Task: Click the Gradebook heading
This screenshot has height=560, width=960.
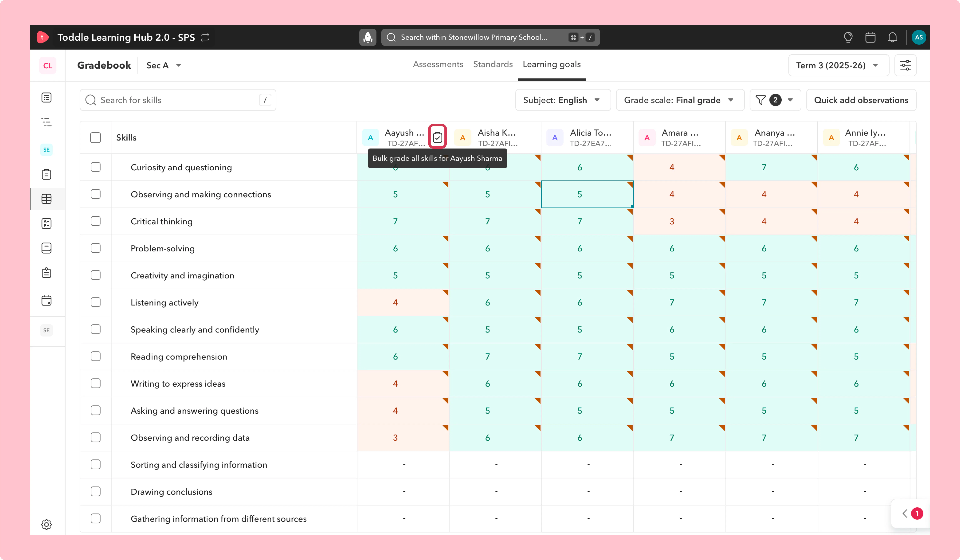Action: point(104,65)
